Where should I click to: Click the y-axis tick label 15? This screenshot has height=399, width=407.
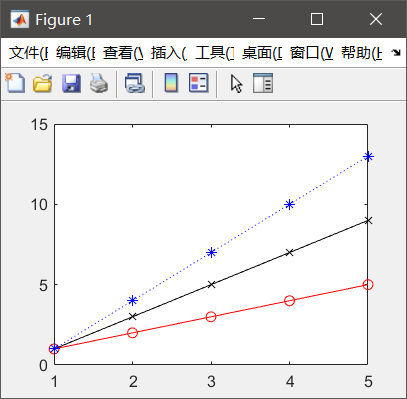click(39, 125)
